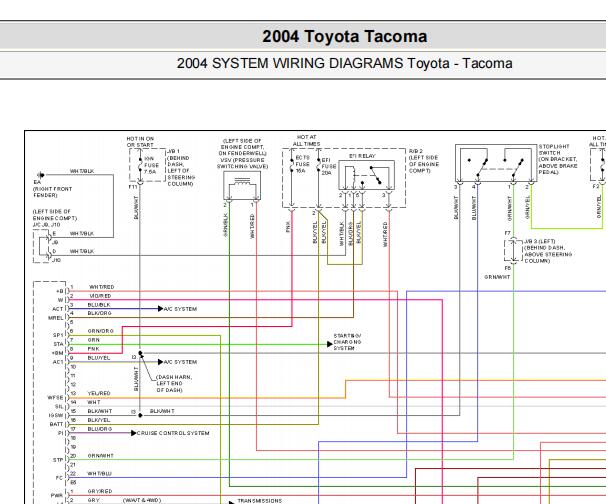Click the "+BM" connector pin label

click(58, 353)
